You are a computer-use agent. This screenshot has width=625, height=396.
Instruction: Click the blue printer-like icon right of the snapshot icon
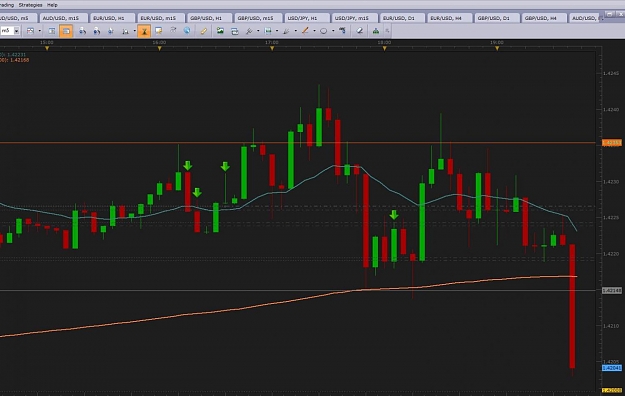[x=234, y=31]
